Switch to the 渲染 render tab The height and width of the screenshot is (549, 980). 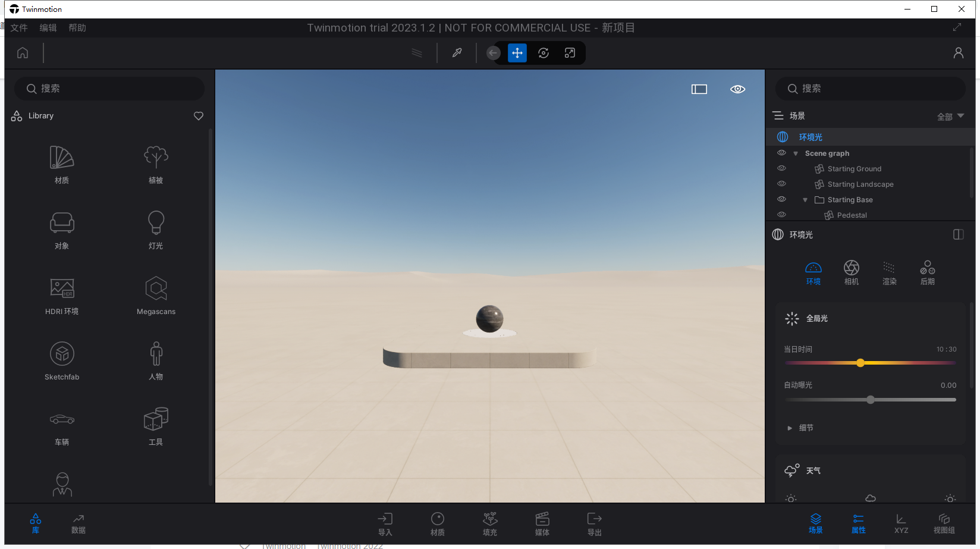click(890, 273)
